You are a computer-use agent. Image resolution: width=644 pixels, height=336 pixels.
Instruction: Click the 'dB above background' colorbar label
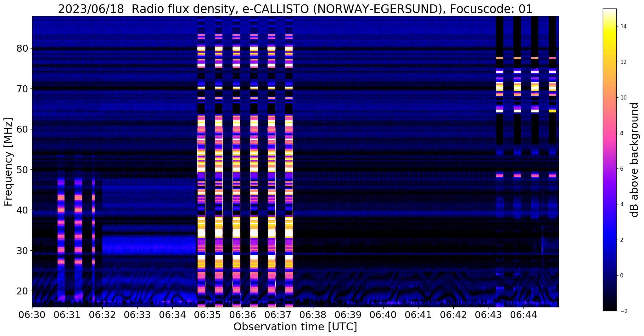click(635, 160)
